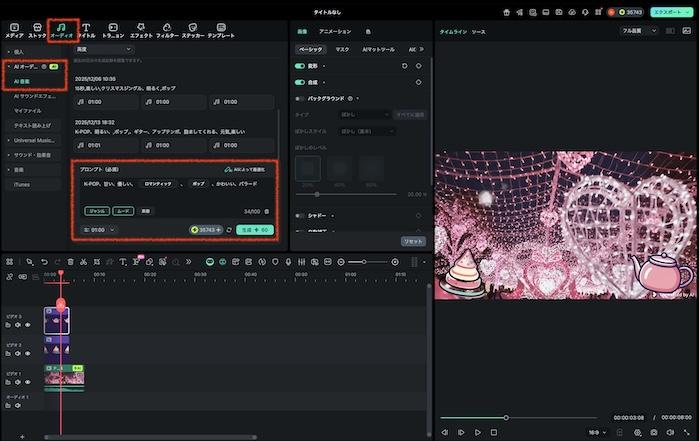Switch to the AIマットツール sub-tab
The height and width of the screenshot is (441, 699).
tap(378, 49)
